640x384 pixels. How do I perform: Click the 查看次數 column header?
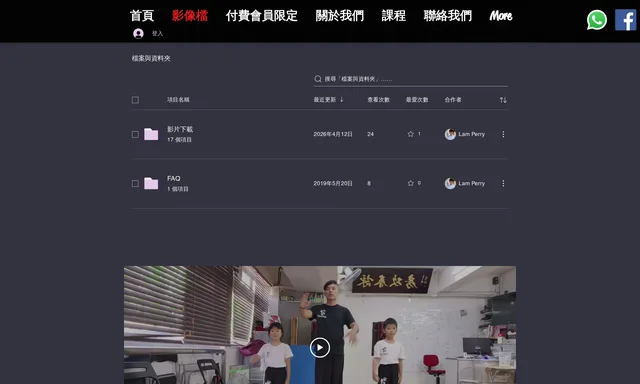click(378, 100)
